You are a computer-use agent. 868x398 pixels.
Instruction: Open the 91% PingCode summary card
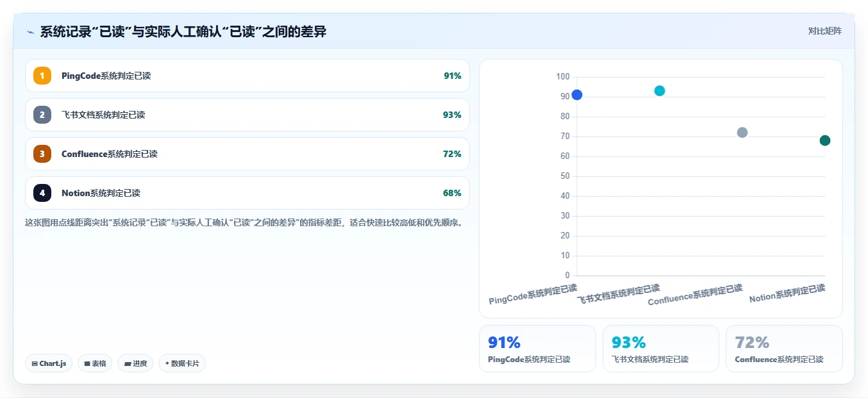coord(537,349)
